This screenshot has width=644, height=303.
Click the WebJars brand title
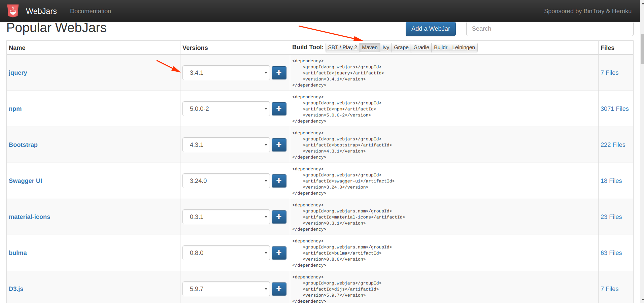pyautogui.click(x=41, y=11)
